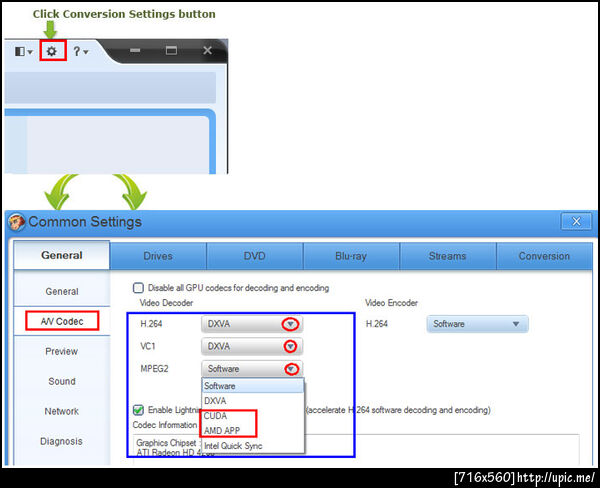Switch to the Blu-ray tab
Screen dimensions: 600x488
click(x=351, y=256)
